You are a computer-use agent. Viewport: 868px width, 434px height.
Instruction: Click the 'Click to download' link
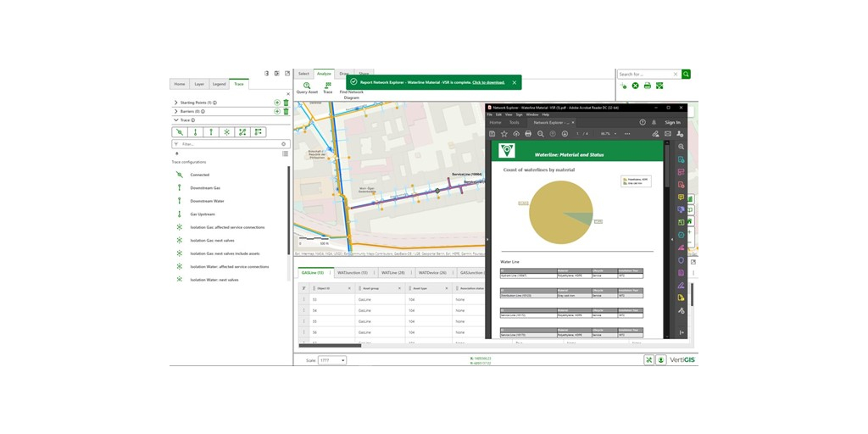point(488,82)
